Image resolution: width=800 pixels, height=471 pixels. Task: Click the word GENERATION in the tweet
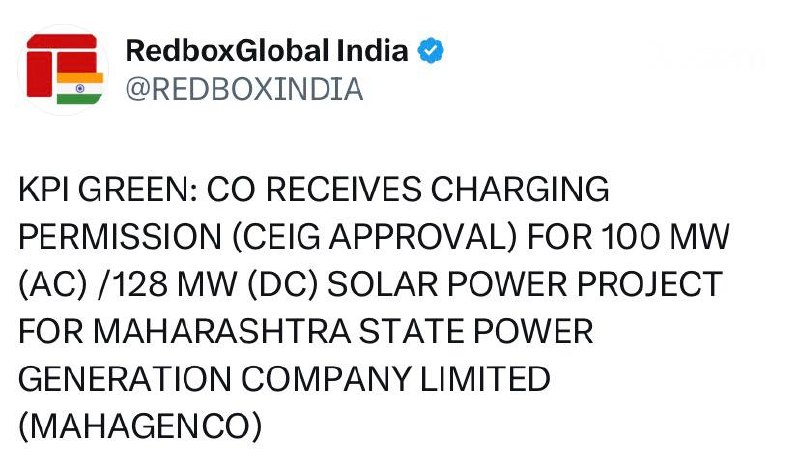pos(124,379)
